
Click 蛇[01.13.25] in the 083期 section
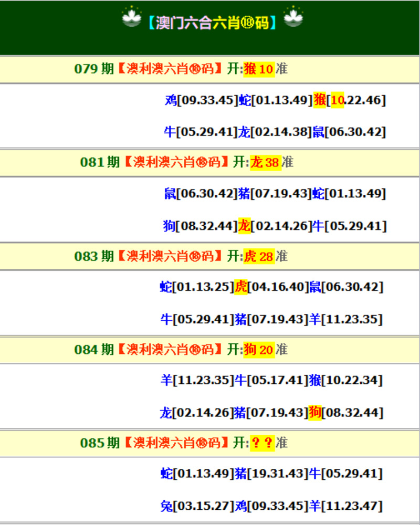tap(197, 287)
